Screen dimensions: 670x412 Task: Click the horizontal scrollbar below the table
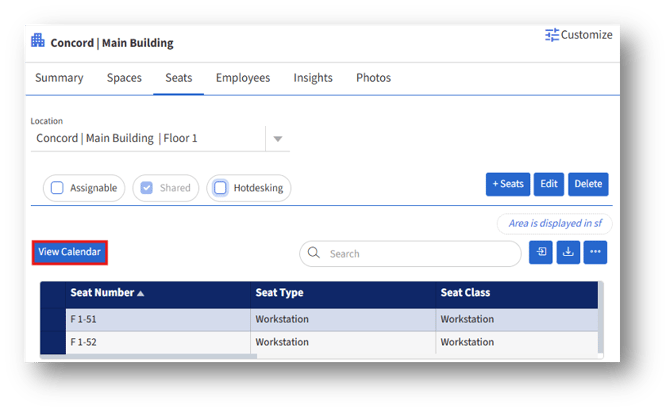150,355
